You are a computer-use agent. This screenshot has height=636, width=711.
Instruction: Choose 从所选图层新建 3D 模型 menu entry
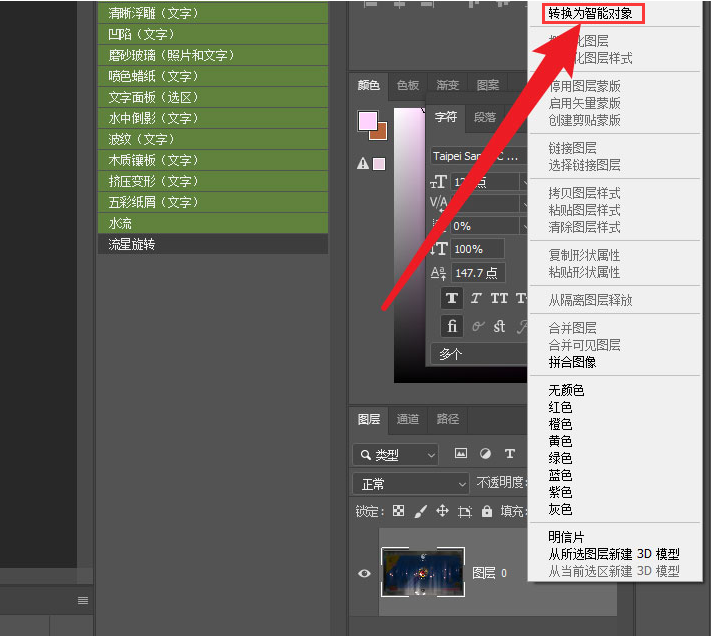point(614,554)
